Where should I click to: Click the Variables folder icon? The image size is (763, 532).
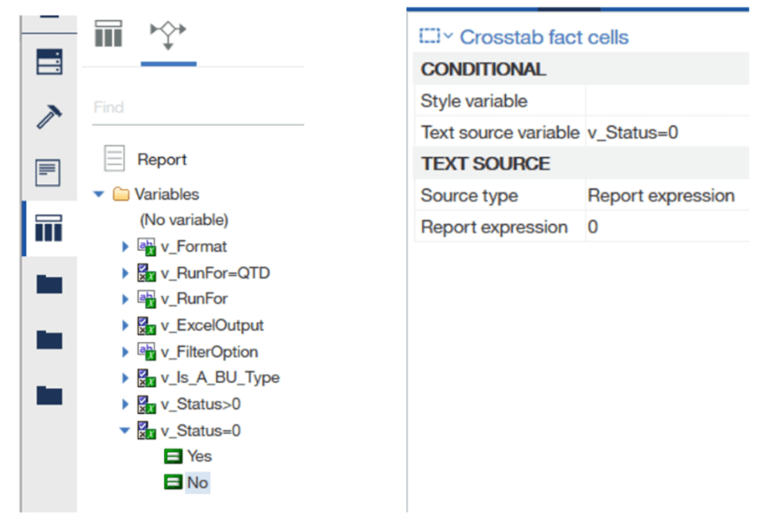pyautogui.click(x=121, y=194)
